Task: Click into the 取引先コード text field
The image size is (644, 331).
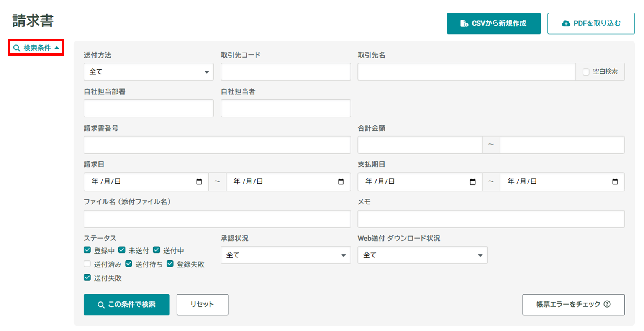Action: (285, 72)
